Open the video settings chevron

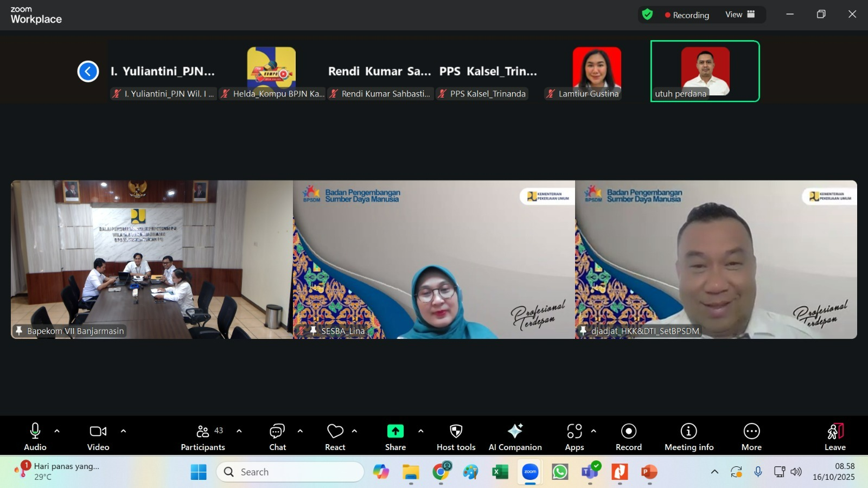123,432
